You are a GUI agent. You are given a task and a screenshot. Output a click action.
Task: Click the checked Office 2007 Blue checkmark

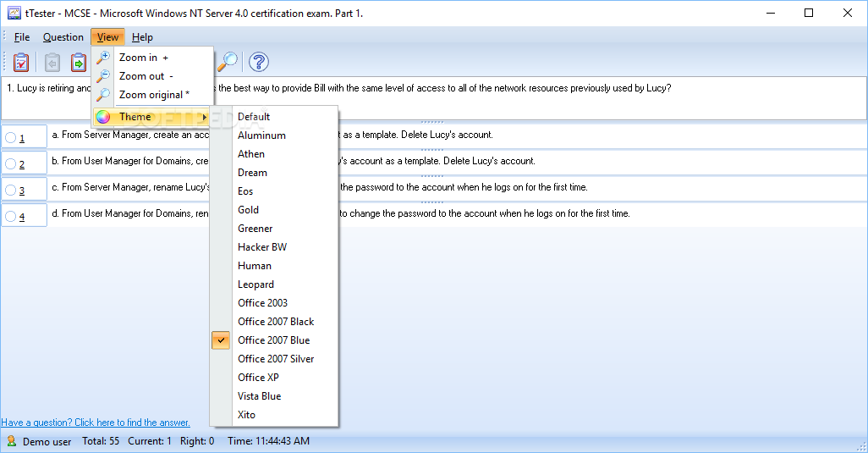(x=220, y=340)
